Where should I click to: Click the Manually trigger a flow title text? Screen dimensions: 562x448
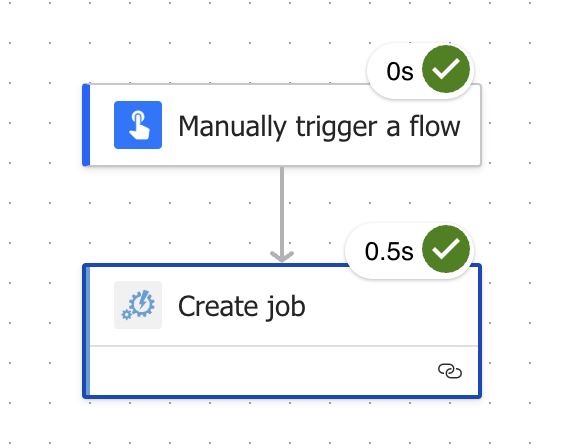click(319, 127)
